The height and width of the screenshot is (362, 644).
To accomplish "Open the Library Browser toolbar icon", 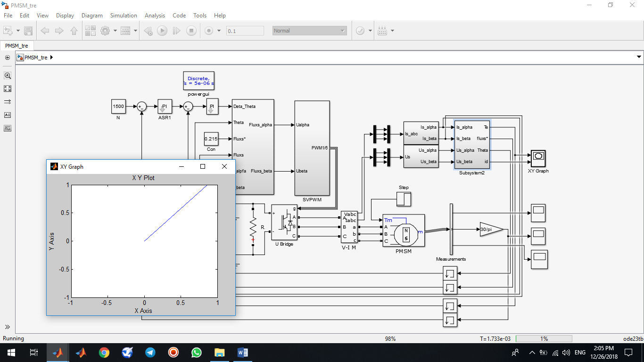I will [90, 31].
